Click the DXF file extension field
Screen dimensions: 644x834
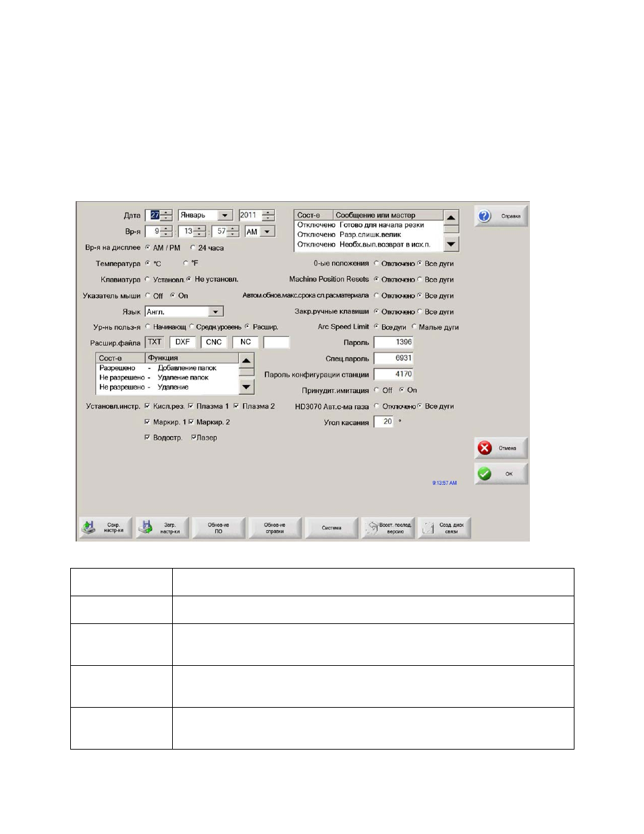[182, 342]
